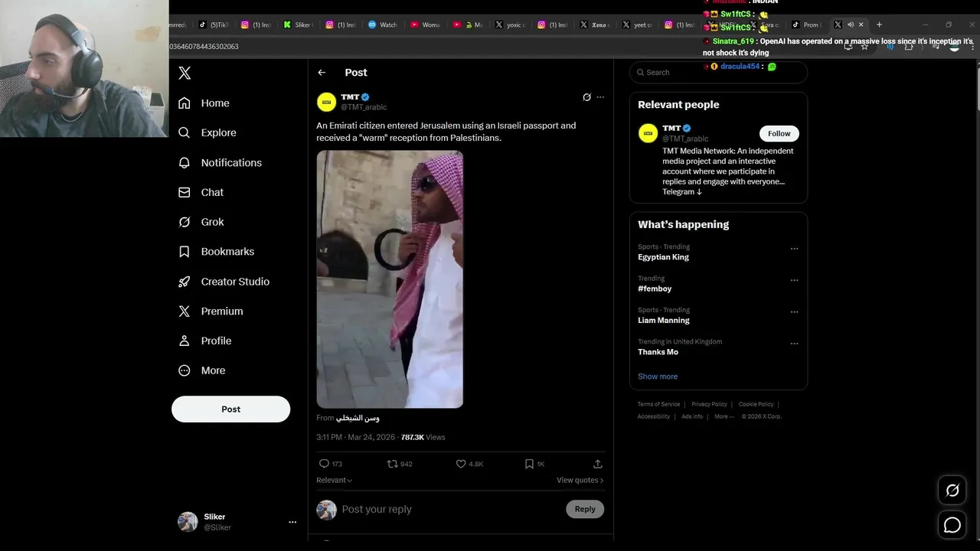Viewport: 980px width, 551px height.
Task: Click the large Post button
Action: click(x=230, y=409)
